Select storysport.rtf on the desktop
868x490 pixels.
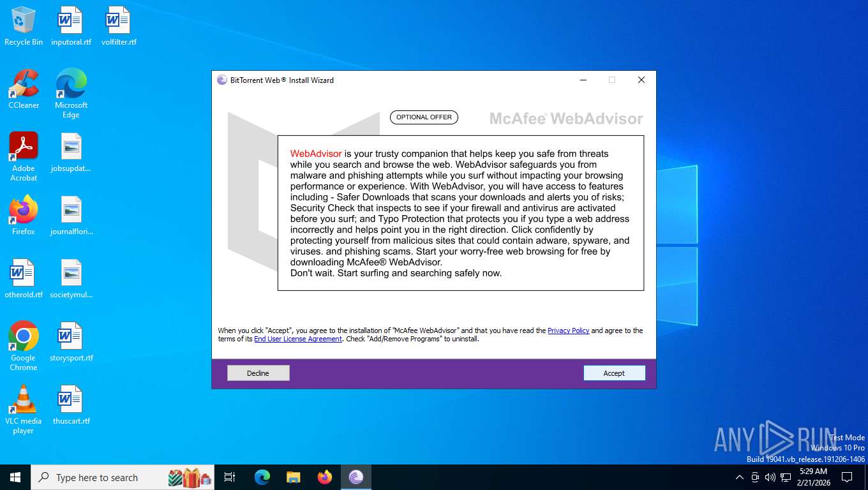[71, 342]
